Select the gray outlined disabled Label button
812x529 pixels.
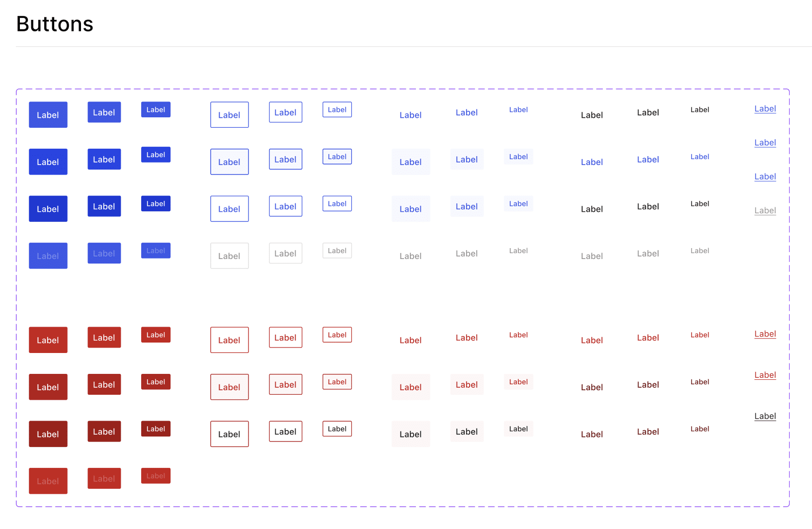pyautogui.click(x=229, y=256)
